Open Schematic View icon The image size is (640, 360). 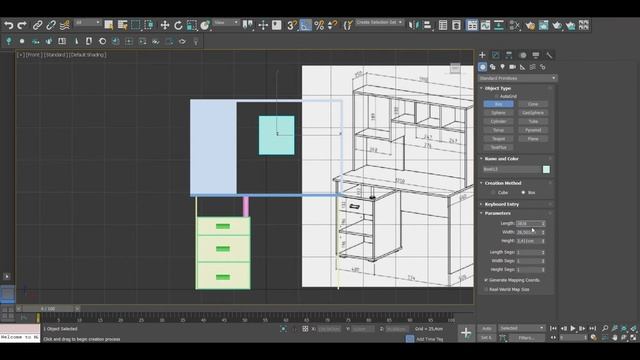499,25
